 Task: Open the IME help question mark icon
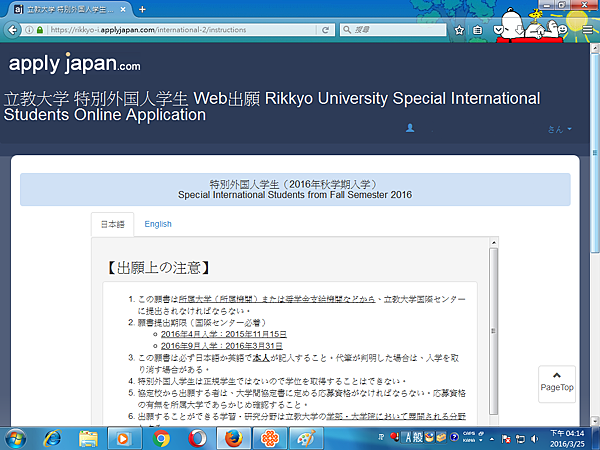tap(454, 437)
